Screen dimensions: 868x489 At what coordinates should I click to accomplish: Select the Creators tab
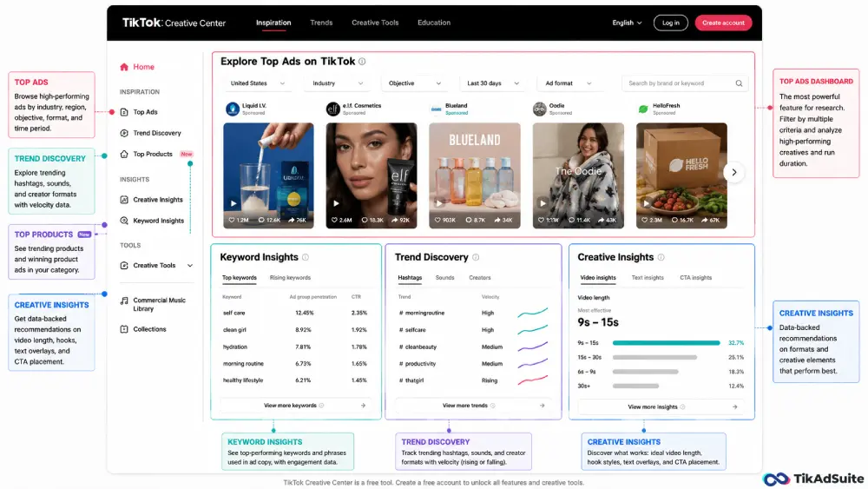pos(479,277)
